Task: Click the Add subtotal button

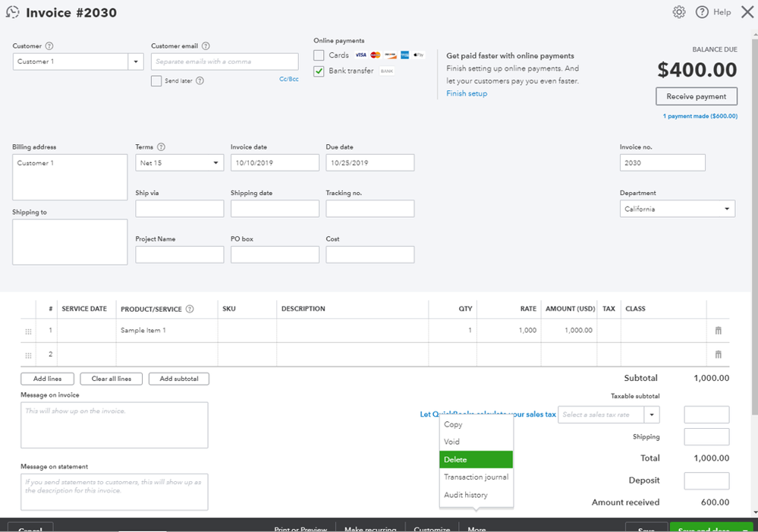Action: (x=179, y=379)
